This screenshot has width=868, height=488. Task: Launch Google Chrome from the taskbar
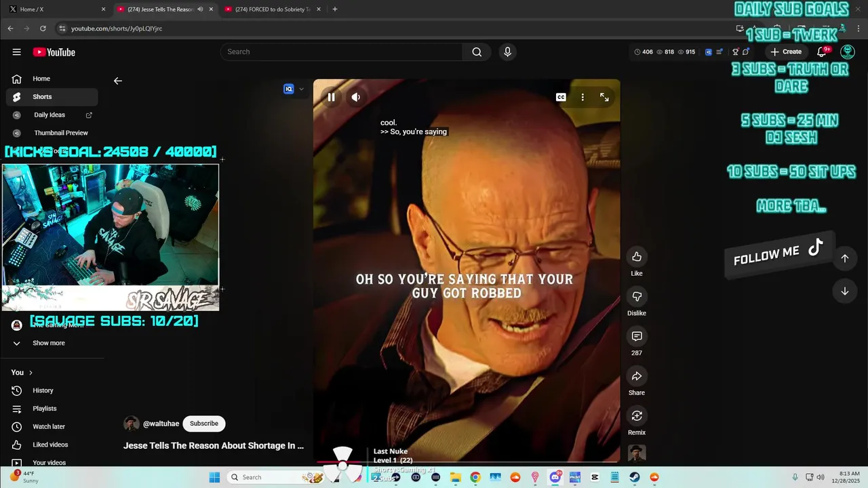tap(475, 477)
